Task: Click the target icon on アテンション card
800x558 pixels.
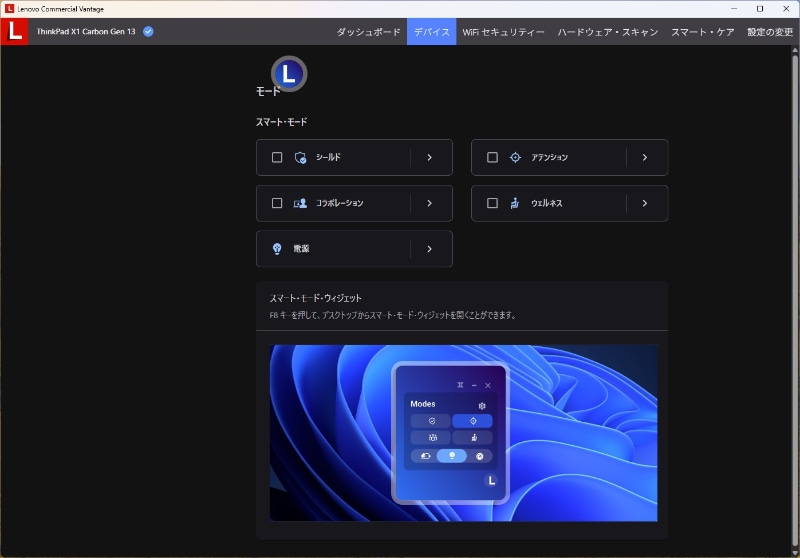Action: tap(515, 158)
